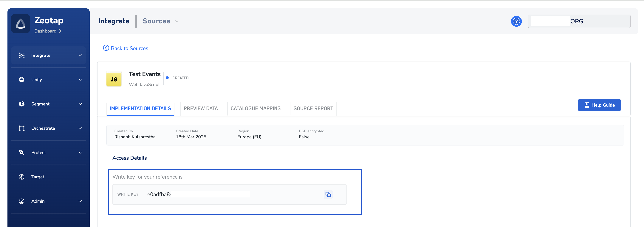Switch to the Preview Data tab
644x227 pixels.
200,108
